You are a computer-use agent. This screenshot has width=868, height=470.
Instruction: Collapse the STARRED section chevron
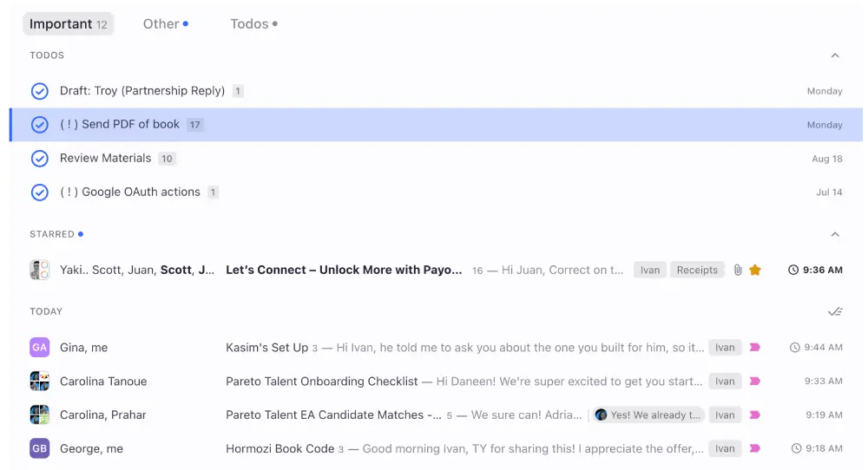tap(835, 234)
